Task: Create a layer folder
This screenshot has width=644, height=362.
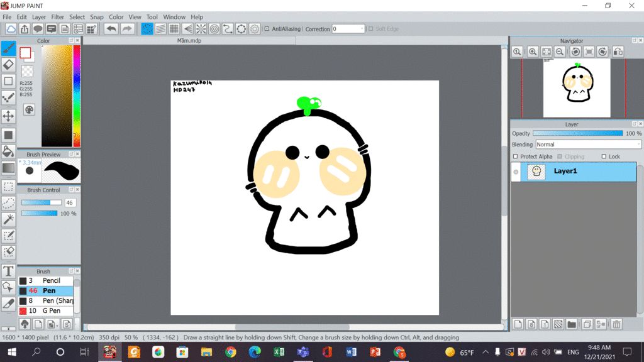Action: coord(571,324)
